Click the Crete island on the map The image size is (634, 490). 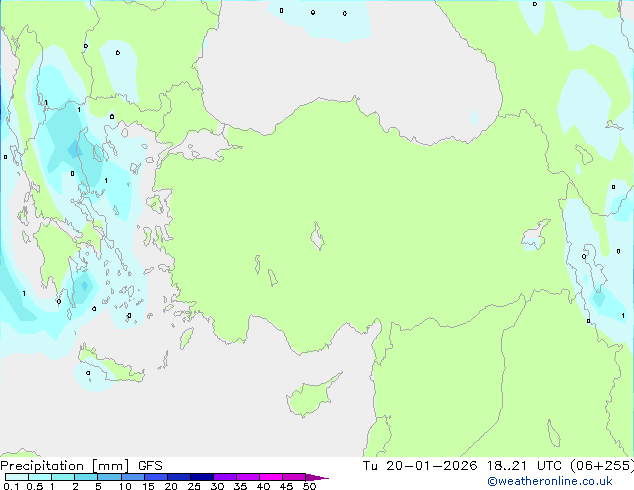[111, 366]
